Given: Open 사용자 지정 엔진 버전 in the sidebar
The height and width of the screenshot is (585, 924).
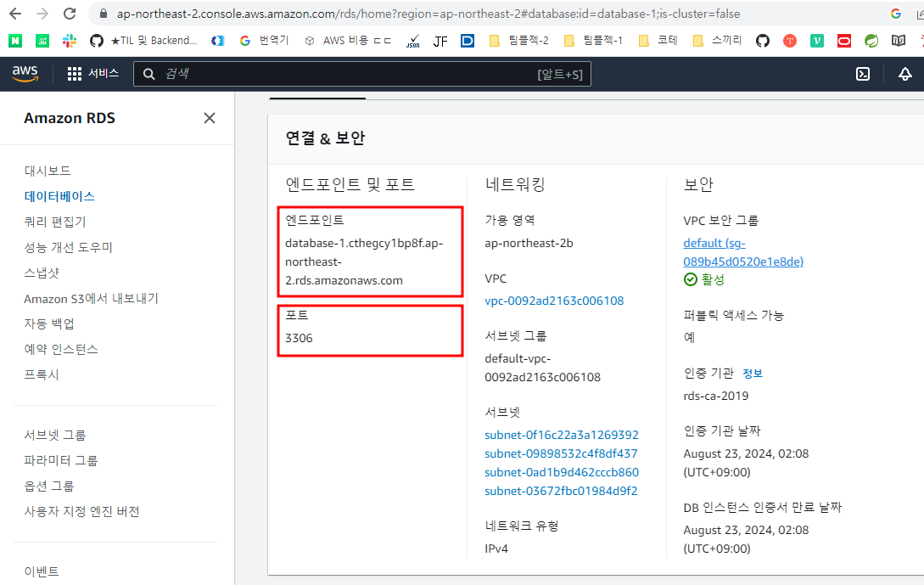Looking at the screenshot, I should coord(81,511).
